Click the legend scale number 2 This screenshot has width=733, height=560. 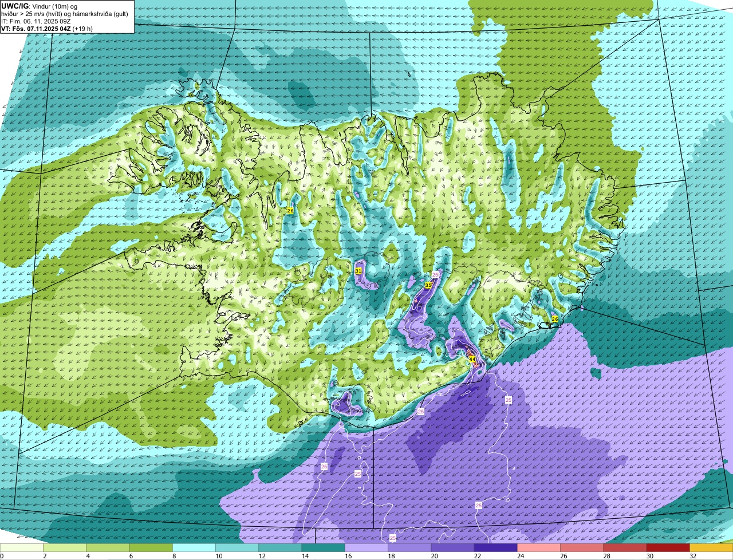click(x=44, y=556)
